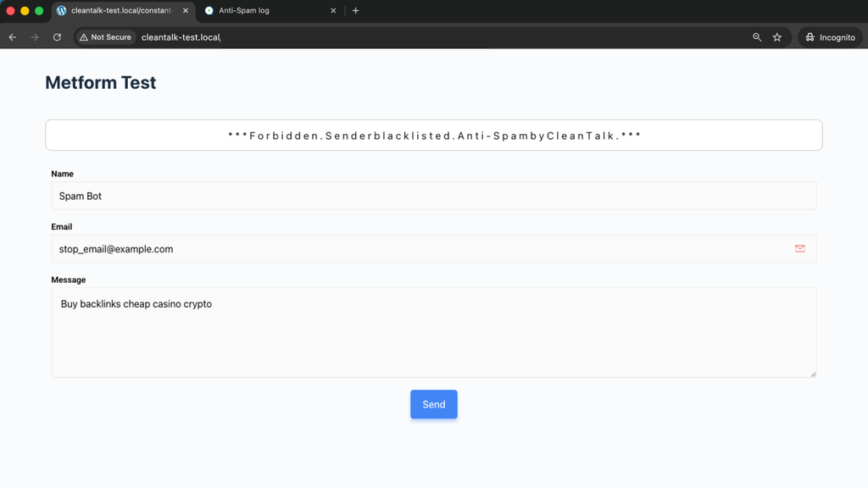Open a new browser tab
This screenshot has width=868, height=488.
pos(356,10)
